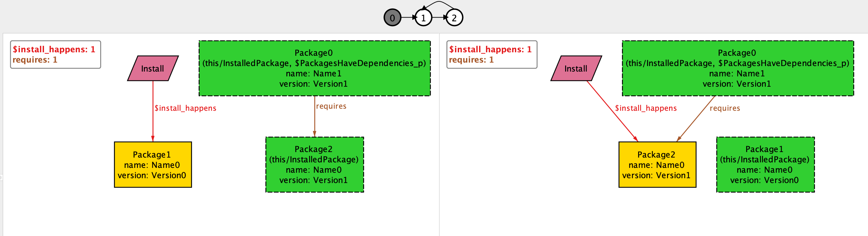Click the arrow between state 0 and state 1
Viewport: 868px width, 236px height.
[408, 18]
